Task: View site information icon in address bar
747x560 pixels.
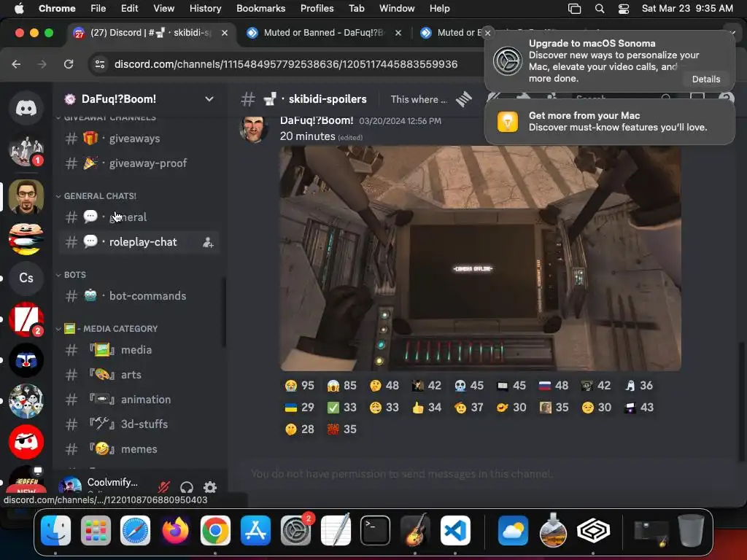Action: tap(99, 64)
